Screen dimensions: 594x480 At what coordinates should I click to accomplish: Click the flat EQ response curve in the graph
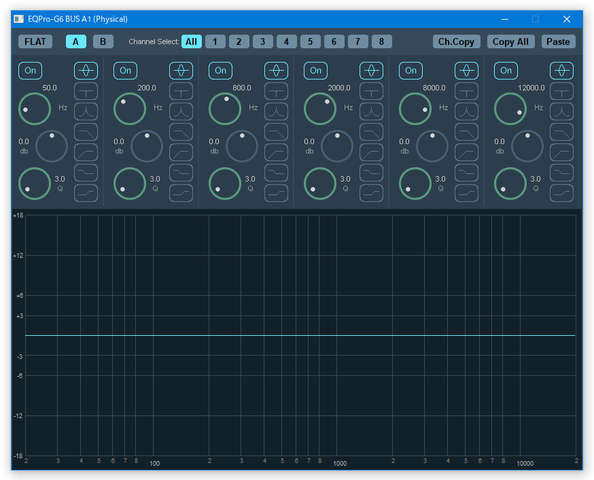(x=300, y=335)
